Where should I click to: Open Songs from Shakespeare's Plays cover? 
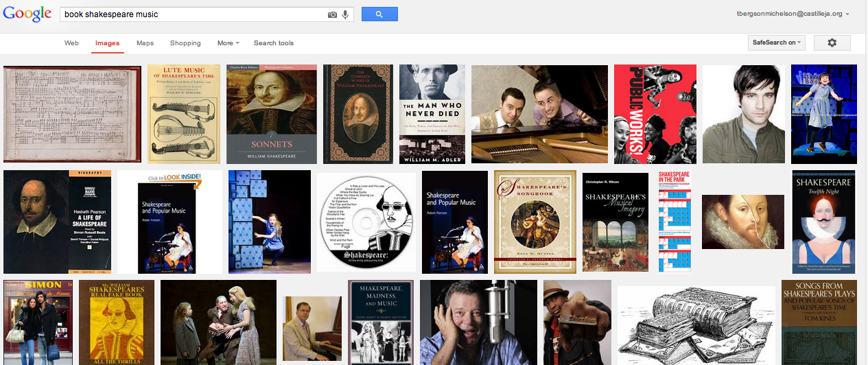click(x=819, y=322)
